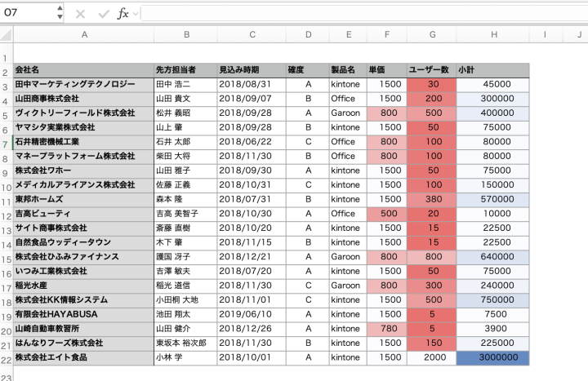Click inside the Name Box showing O7
This screenshot has height=381, width=588.
coord(28,13)
